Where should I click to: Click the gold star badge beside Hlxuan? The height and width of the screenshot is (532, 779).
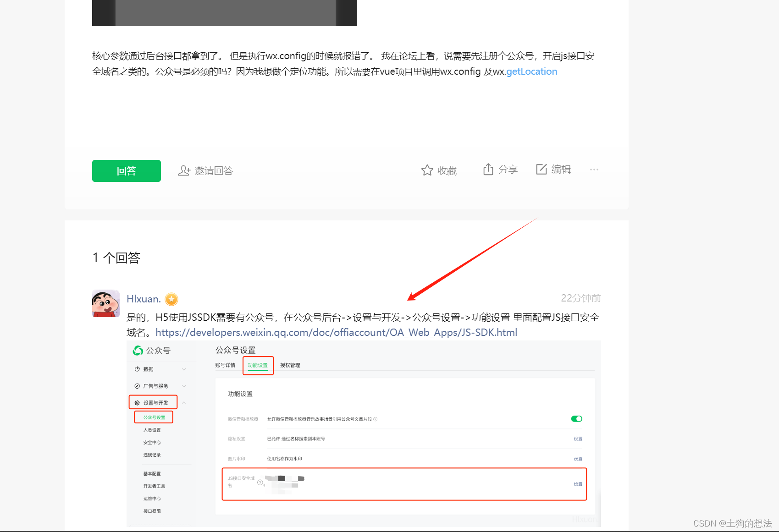171,299
